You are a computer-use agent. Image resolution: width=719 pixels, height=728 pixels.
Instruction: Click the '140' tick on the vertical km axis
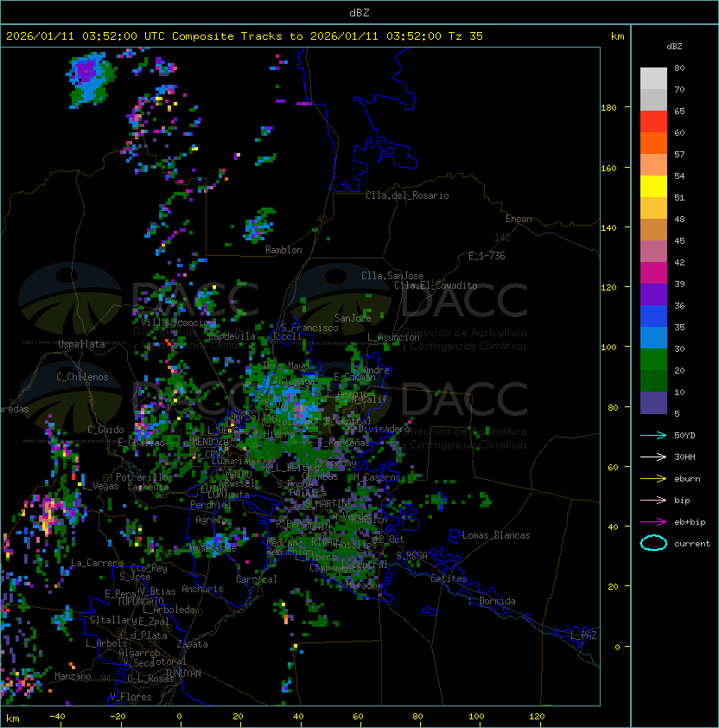608,227
